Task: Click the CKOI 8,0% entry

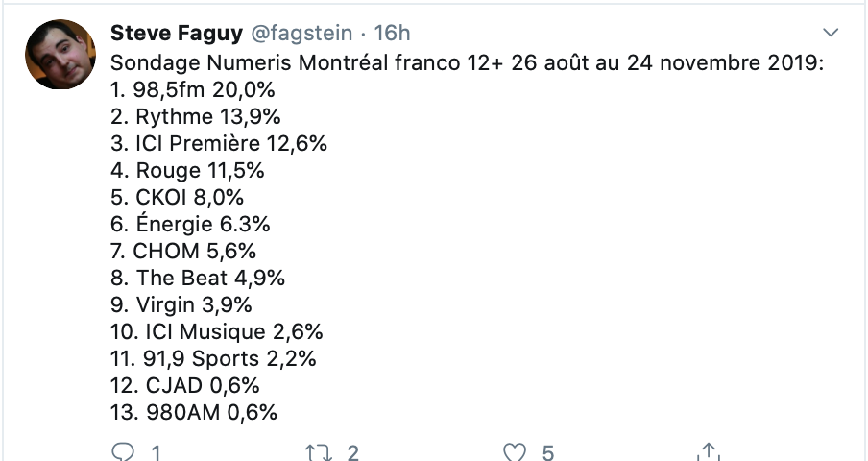Action: tap(177, 197)
